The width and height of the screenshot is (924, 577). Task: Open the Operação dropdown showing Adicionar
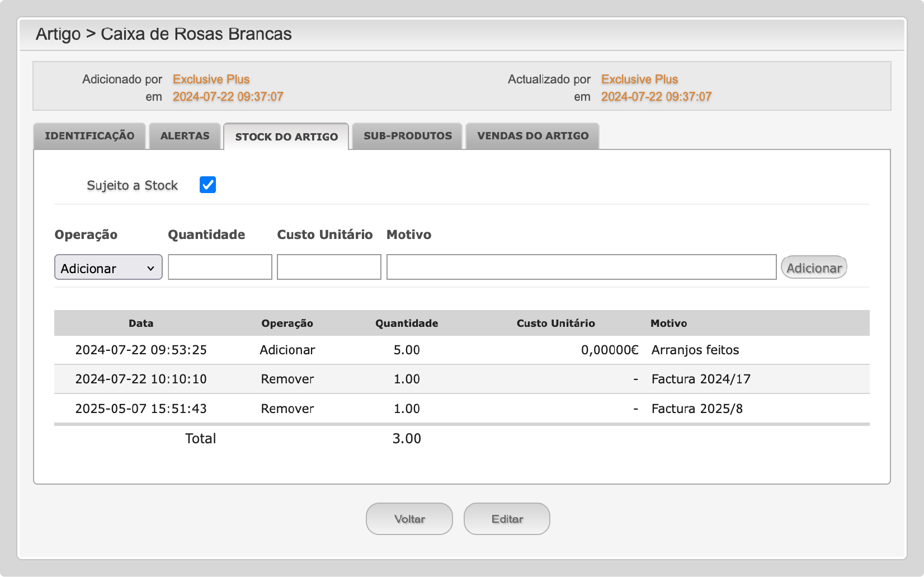point(108,268)
